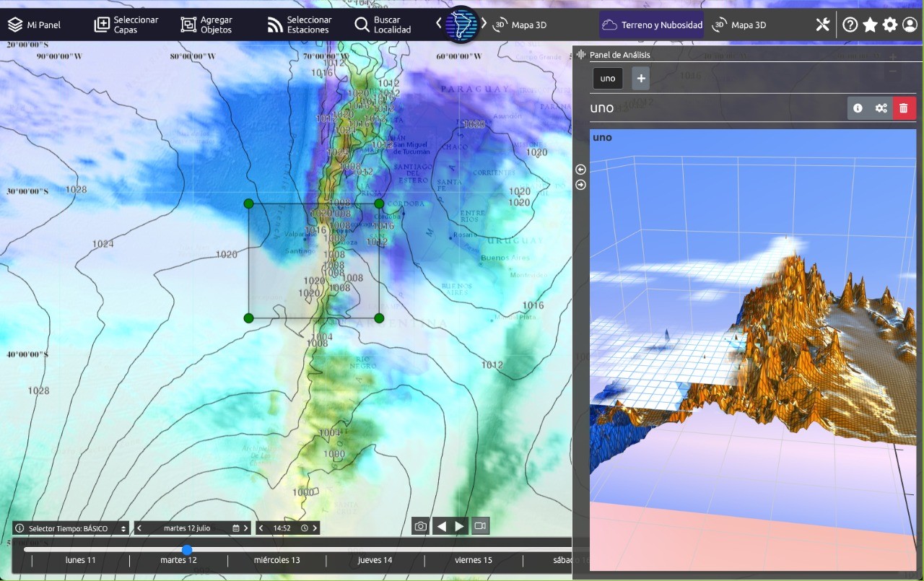Image resolution: width=924 pixels, height=581 pixels.
Task: Click bottom-right green selection handle
Action: pos(379,318)
